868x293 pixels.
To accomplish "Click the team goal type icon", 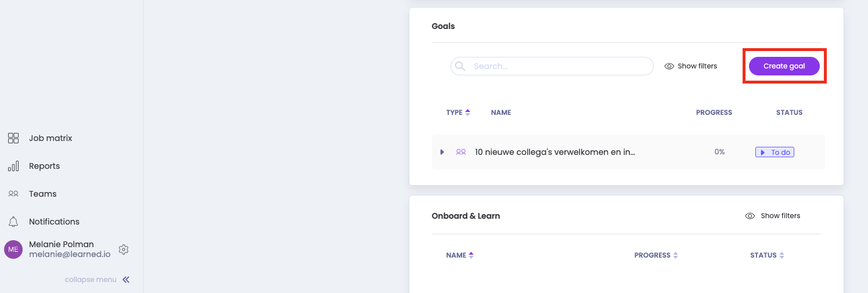I will pyautogui.click(x=461, y=152).
